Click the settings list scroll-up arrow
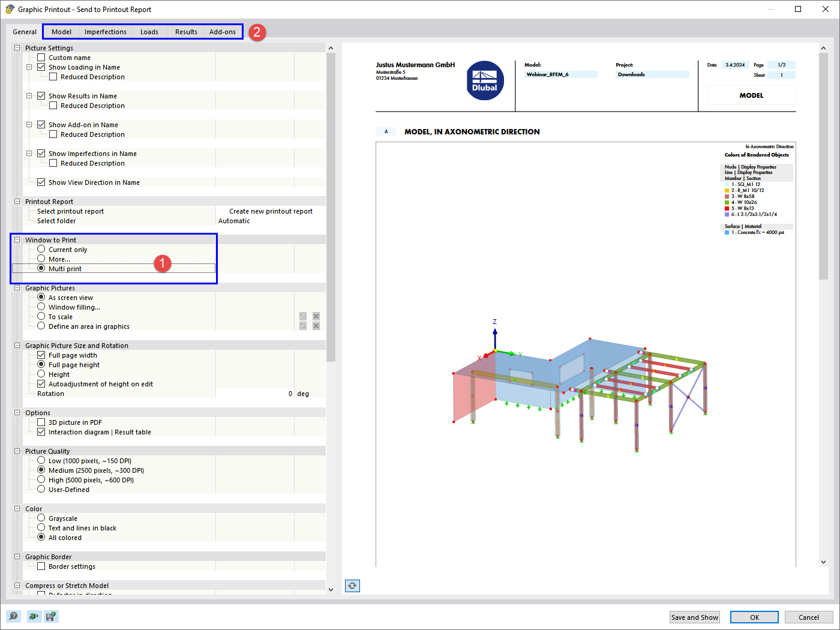840x630 pixels. coord(331,47)
